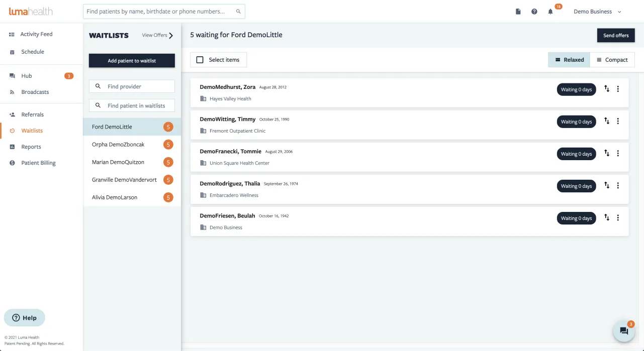The height and width of the screenshot is (351, 644).
Task: Select provider Granville DemoVandervort
Action: [132, 180]
